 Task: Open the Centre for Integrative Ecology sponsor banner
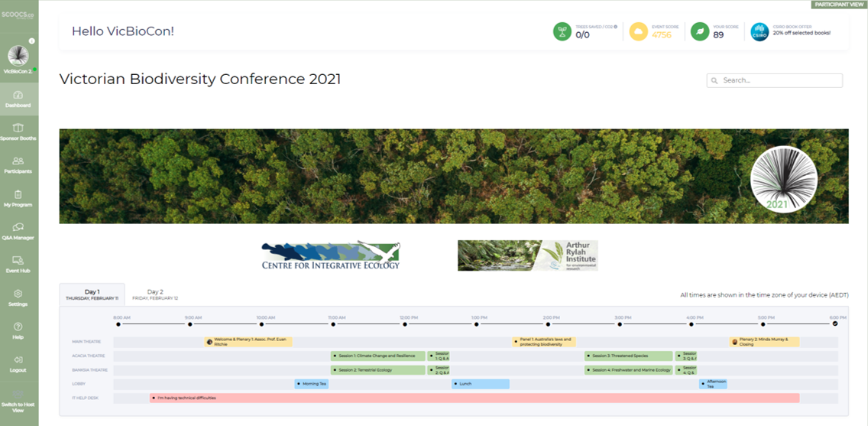(x=331, y=255)
